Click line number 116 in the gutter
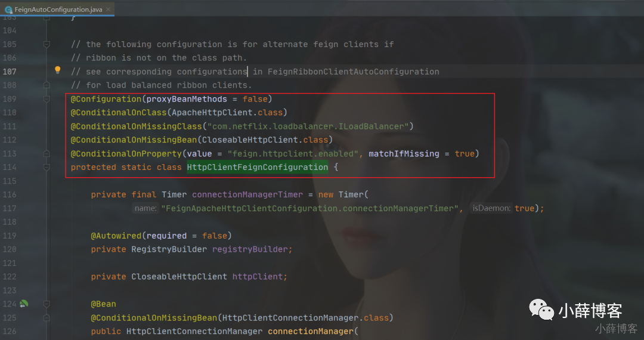 click(10, 194)
